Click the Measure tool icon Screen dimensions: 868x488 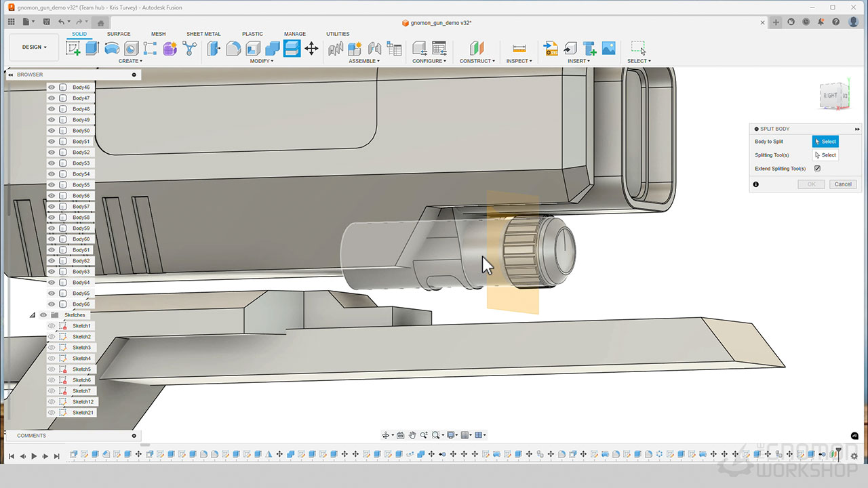pyautogui.click(x=519, y=48)
